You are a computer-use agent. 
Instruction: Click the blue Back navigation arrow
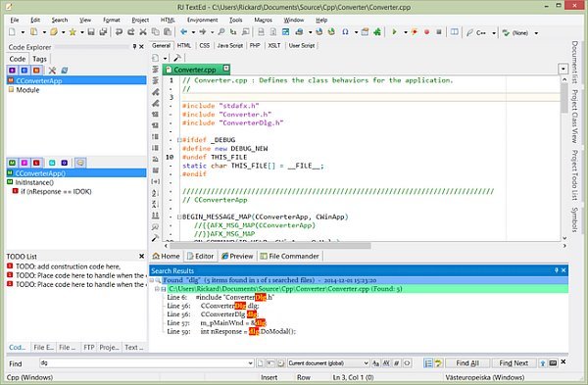click(184, 32)
